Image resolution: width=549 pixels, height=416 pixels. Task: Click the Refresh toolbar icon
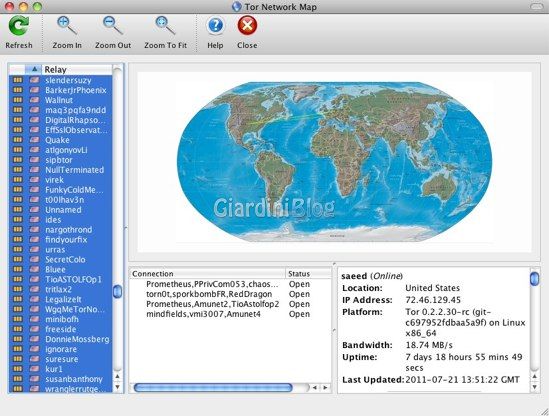[19, 26]
